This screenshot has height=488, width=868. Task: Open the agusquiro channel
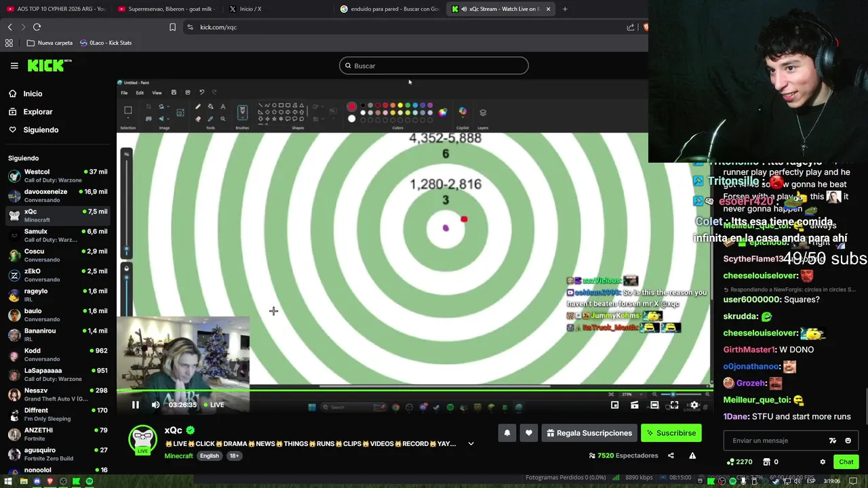click(x=58, y=453)
